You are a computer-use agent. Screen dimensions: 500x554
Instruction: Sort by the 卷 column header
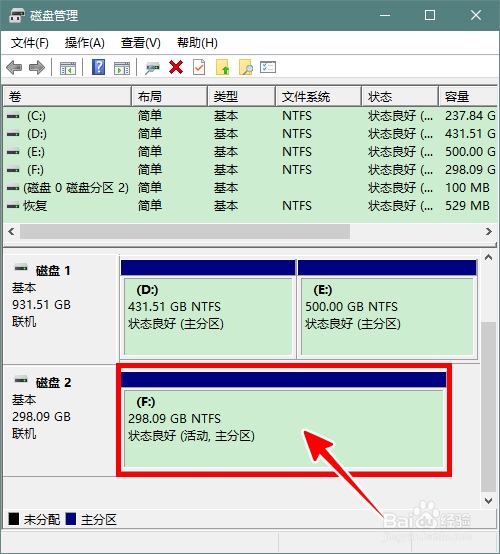(x=67, y=96)
